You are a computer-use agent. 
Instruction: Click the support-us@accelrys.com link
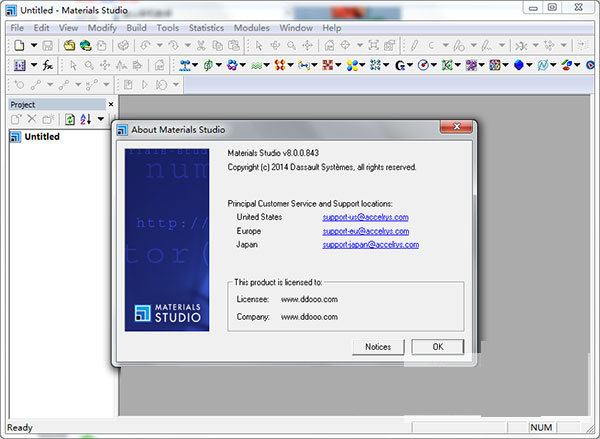point(365,217)
